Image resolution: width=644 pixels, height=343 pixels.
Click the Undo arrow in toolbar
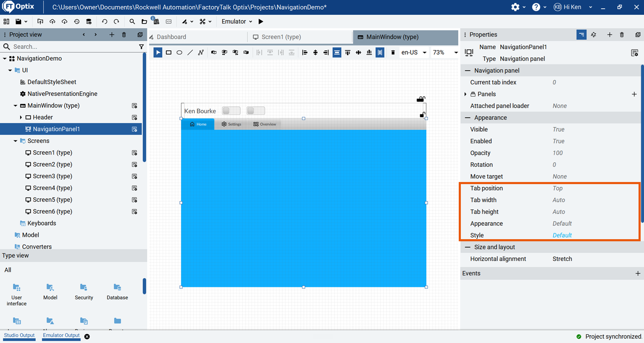pos(105,21)
